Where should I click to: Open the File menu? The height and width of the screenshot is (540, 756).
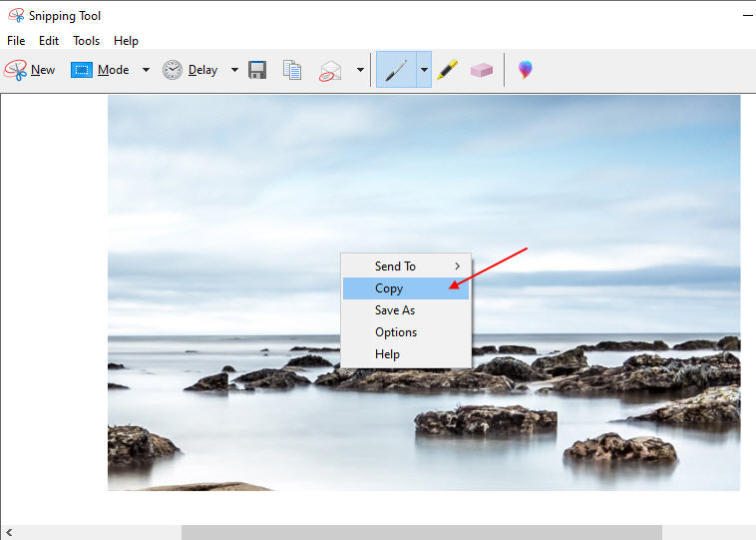(16, 41)
